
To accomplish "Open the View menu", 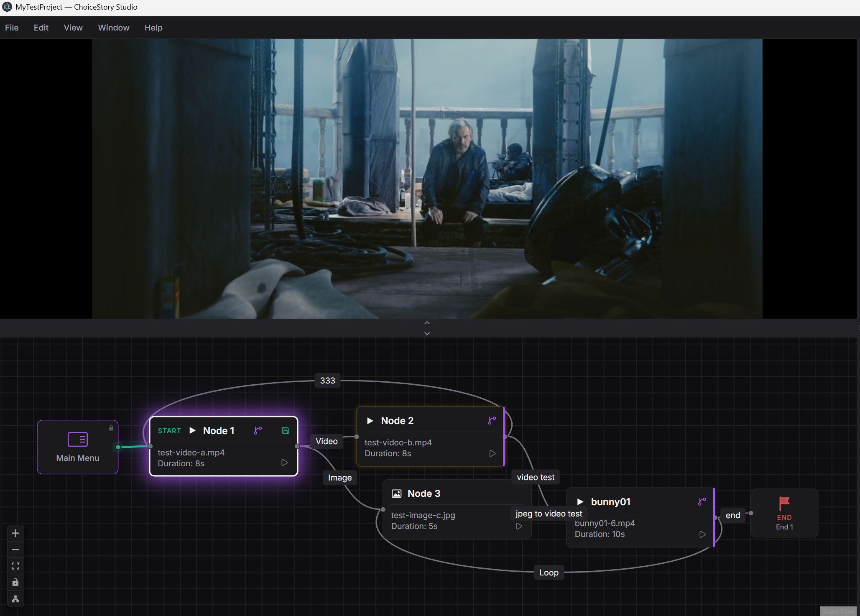I will pos(73,28).
